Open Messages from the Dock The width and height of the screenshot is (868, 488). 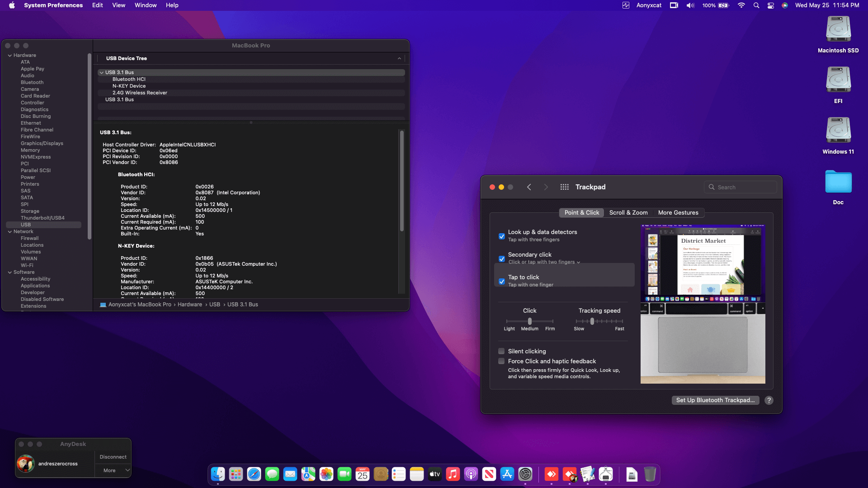[x=272, y=474]
